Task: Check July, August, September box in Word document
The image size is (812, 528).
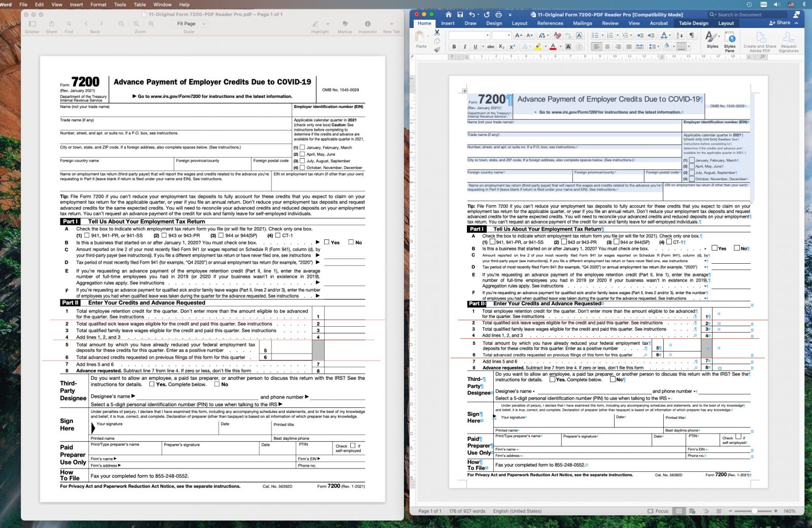Action: point(692,172)
